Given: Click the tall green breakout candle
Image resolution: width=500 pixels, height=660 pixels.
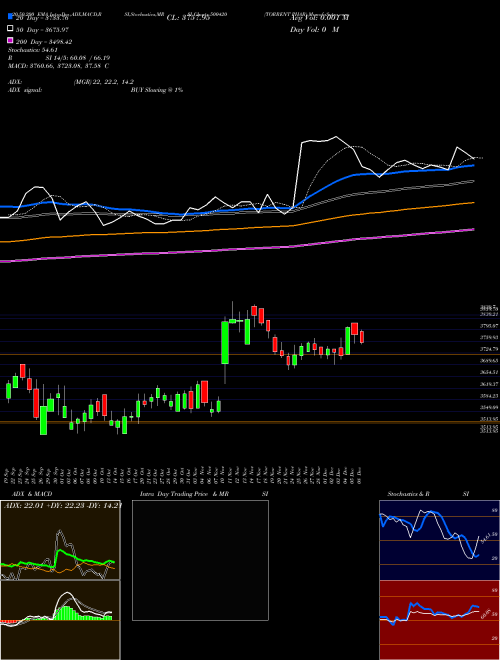Looking at the screenshot, I should coord(225,343).
